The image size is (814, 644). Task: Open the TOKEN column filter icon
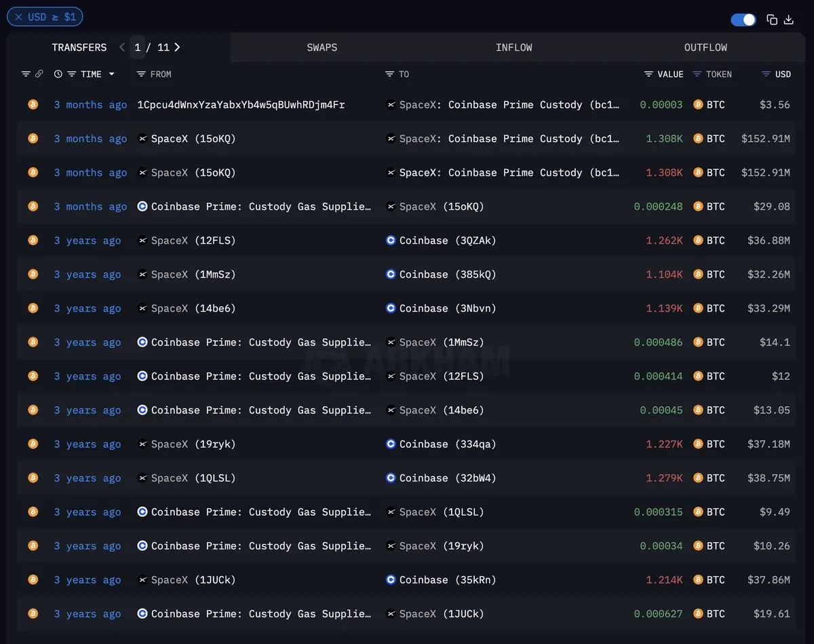coord(697,74)
